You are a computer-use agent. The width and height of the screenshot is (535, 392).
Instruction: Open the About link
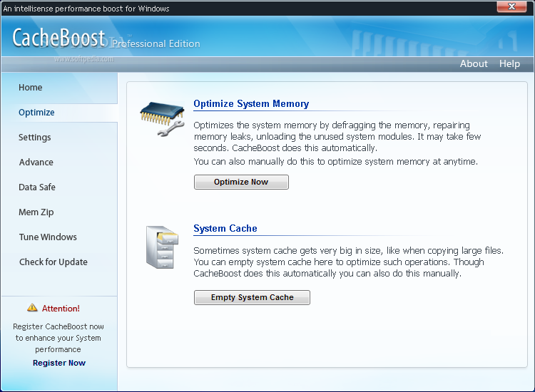pos(474,63)
